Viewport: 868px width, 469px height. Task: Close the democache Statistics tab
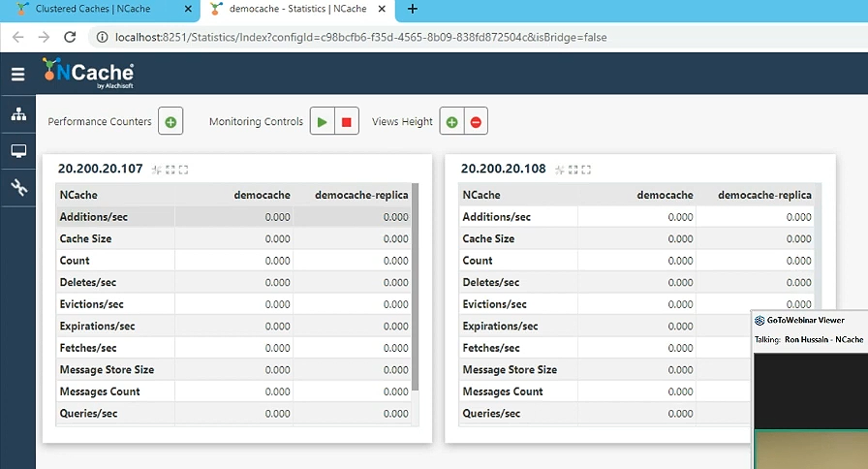click(x=382, y=9)
